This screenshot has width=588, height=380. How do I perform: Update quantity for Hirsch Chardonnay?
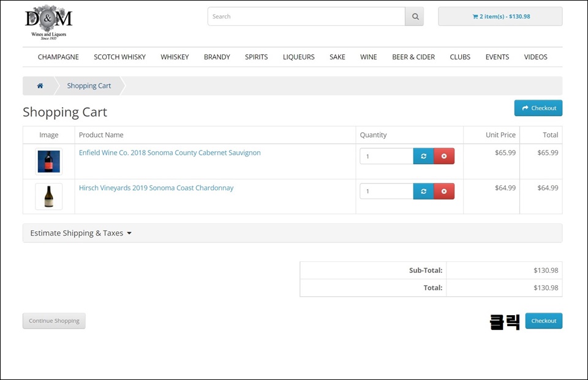tap(424, 191)
